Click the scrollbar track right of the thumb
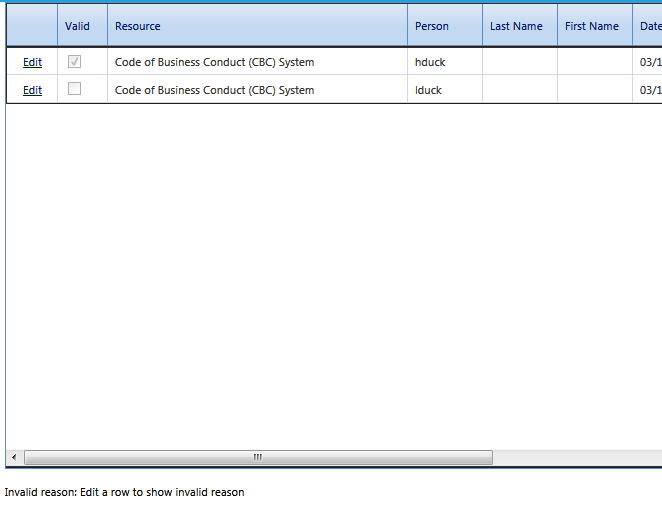Image resolution: width=662 pixels, height=510 pixels. click(x=575, y=457)
